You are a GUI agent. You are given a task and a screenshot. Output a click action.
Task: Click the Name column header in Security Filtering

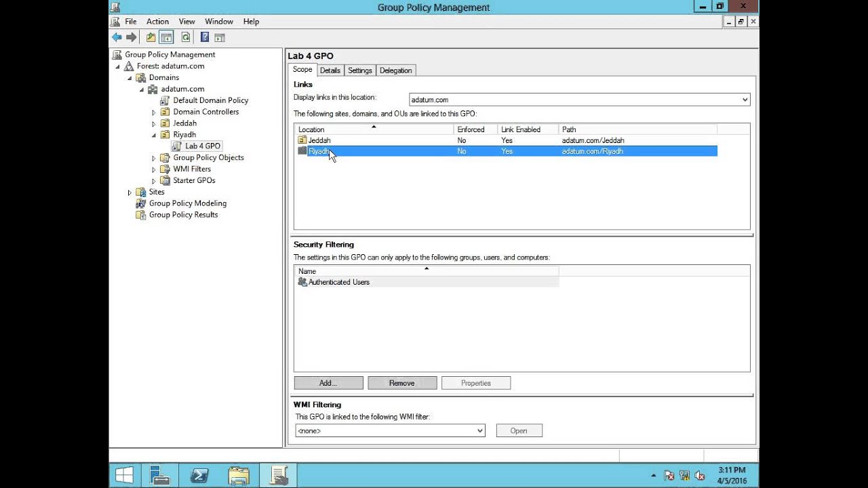(427, 271)
